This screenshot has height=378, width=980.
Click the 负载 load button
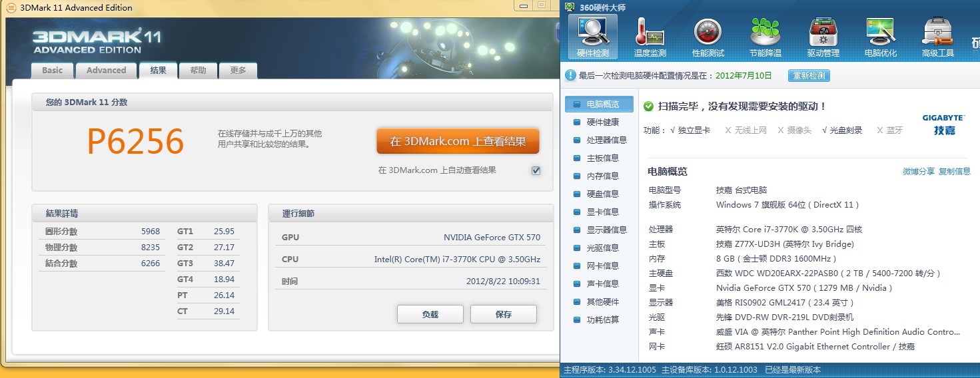pos(430,314)
